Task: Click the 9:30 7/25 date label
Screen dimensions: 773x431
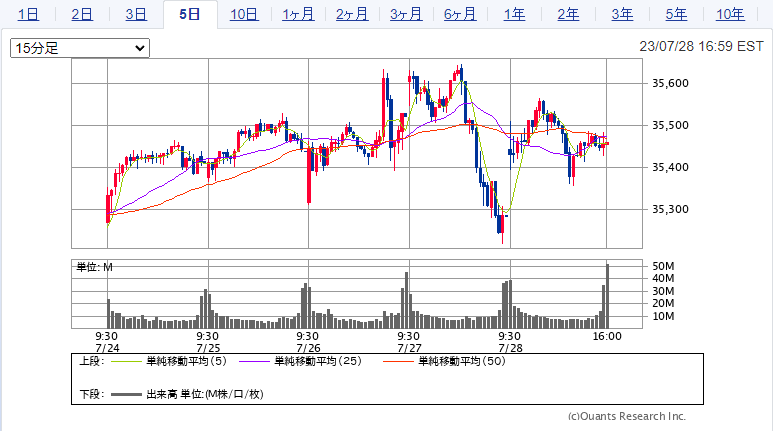Action: click(x=208, y=342)
